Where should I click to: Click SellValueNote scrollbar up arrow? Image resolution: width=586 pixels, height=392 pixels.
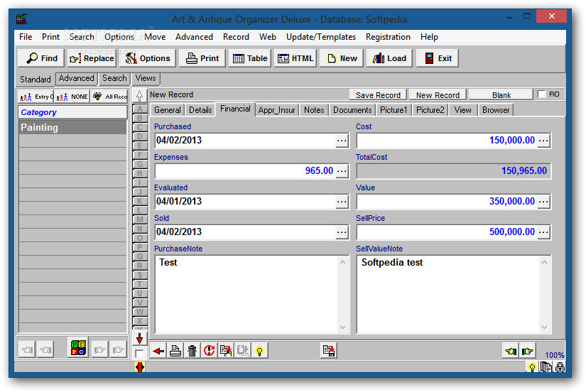click(544, 262)
